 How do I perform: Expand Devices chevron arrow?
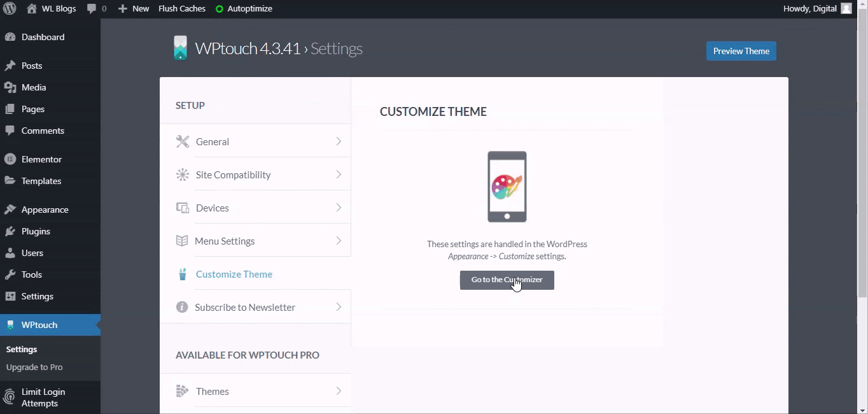click(339, 208)
